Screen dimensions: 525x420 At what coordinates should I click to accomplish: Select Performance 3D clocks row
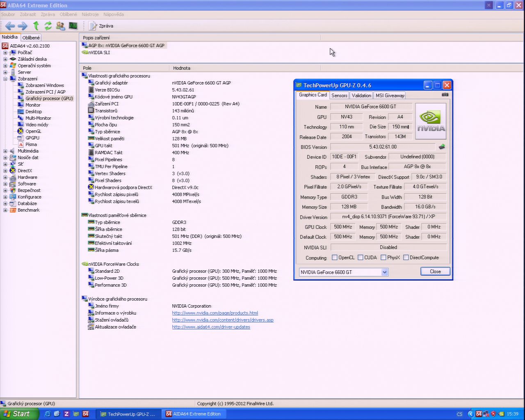[x=183, y=285]
